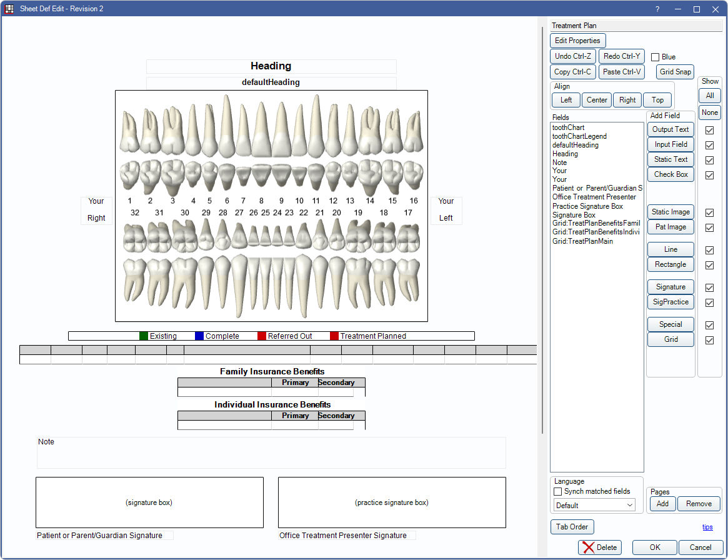Click OK to save the sheet
Screen dimensions: 728x560
pyautogui.click(x=654, y=547)
